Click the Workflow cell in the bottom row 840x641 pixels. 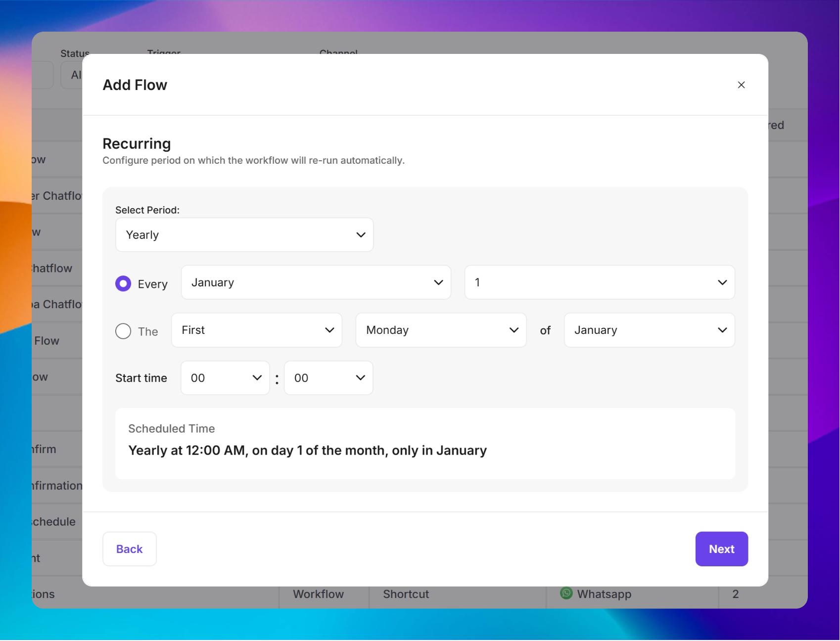(318, 594)
